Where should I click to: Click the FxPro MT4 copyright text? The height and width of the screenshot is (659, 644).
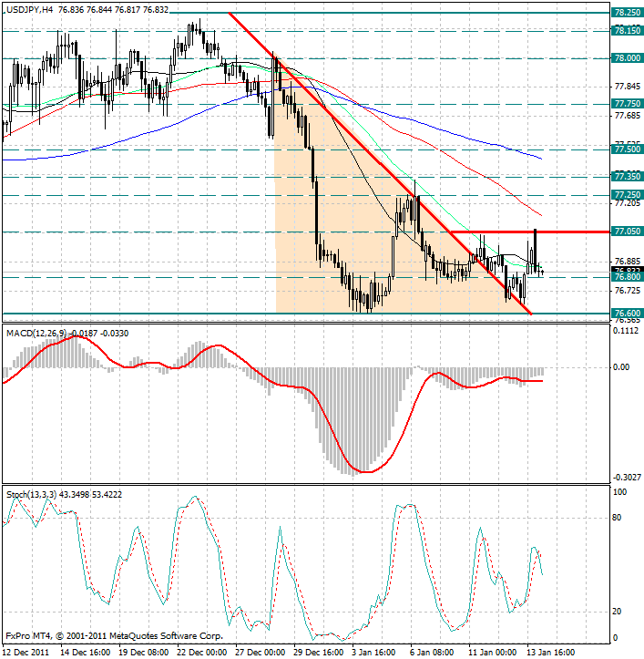[x=114, y=635]
